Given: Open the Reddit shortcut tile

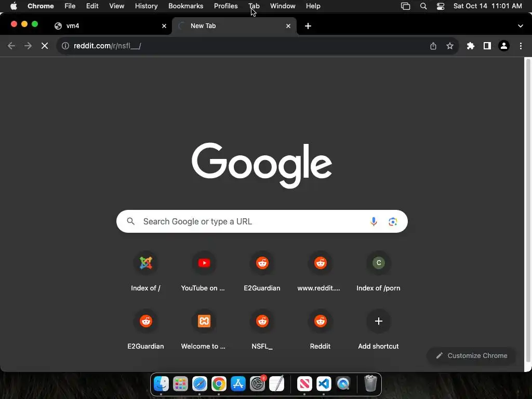Looking at the screenshot, I should [320, 330].
